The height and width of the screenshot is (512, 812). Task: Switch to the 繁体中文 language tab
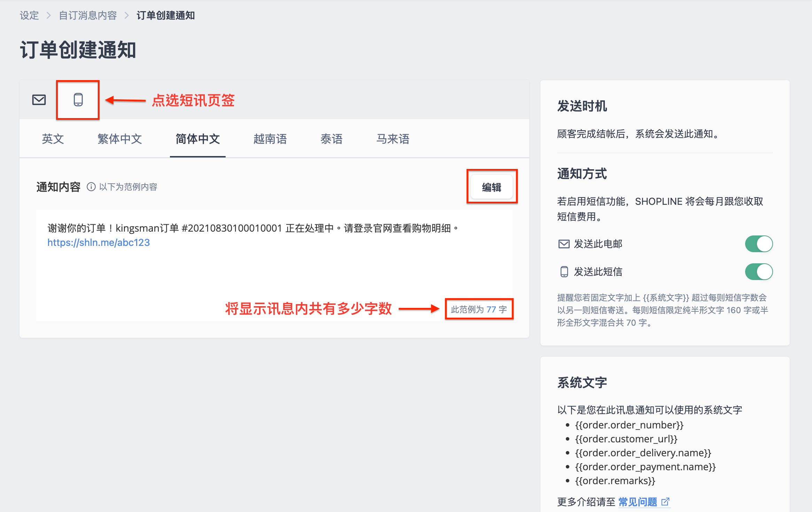120,139
